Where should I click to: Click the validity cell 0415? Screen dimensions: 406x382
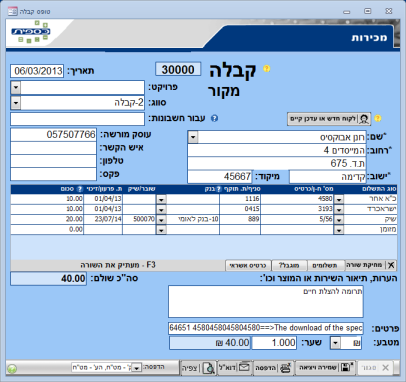click(x=240, y=209)
